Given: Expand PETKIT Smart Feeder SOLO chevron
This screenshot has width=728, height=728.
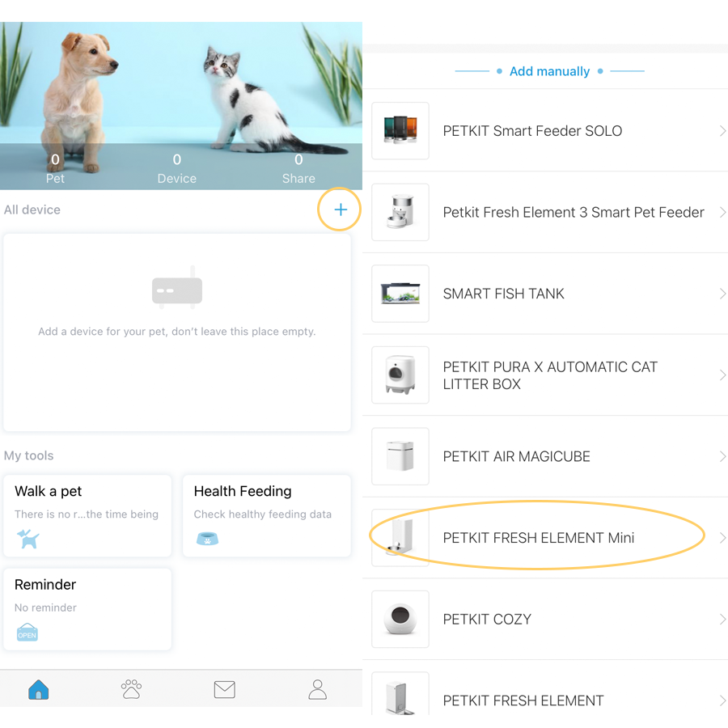Looking at the screenshot, I should click(722, 131).
